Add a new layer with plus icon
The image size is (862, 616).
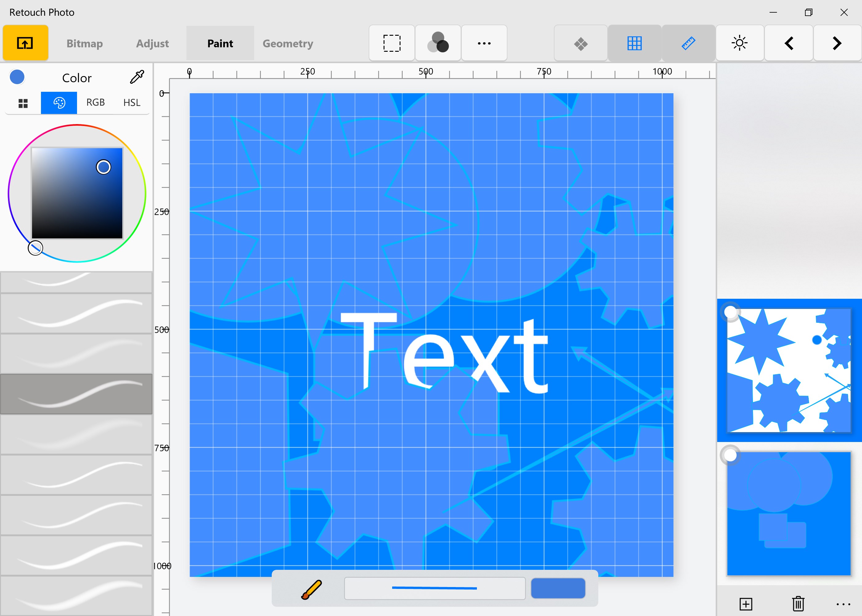point(746,604)
